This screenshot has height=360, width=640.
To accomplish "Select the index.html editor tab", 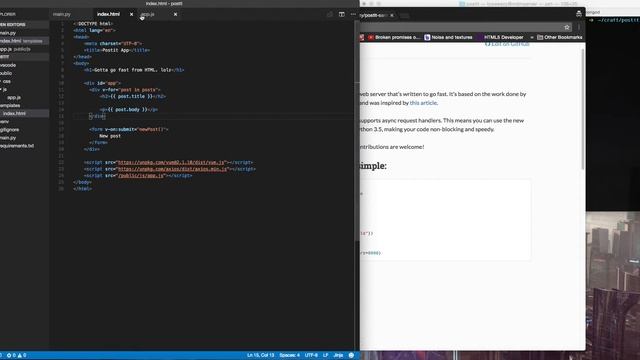I will coord(108,14).
